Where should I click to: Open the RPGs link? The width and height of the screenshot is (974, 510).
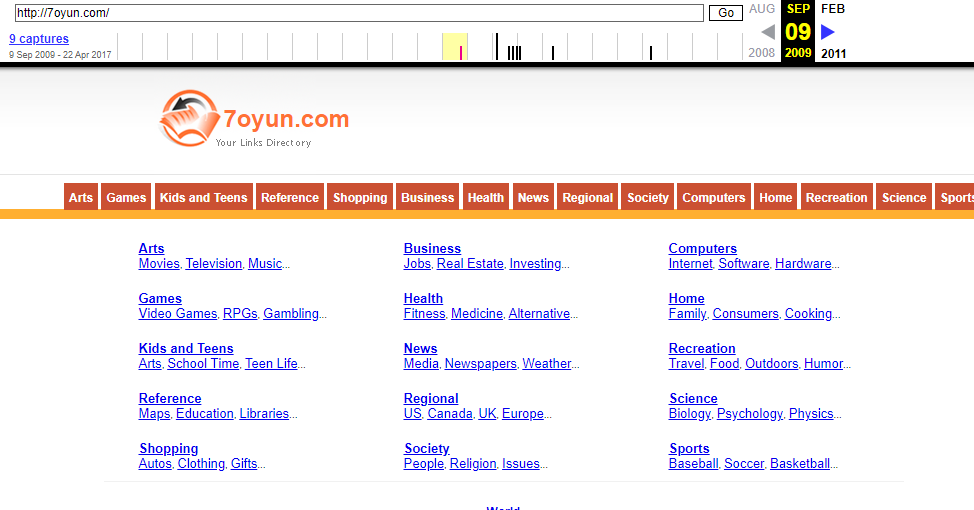tap(240, 314)
